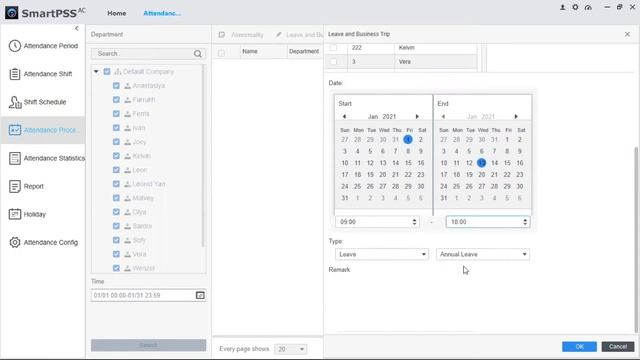This screenshot has height=360, width=640.
Task: Open the Leave type dropdown
Action: (x=382, y=254)
